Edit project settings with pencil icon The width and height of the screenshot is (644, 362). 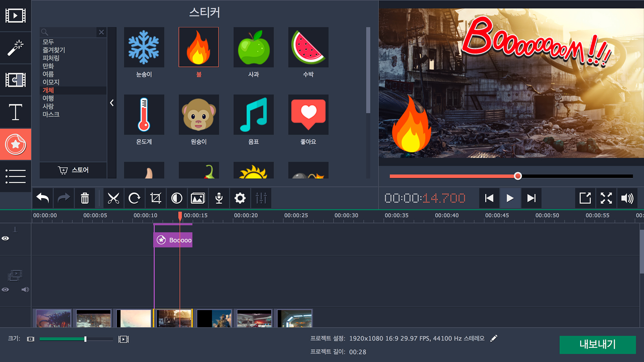[x=494, y=339]
